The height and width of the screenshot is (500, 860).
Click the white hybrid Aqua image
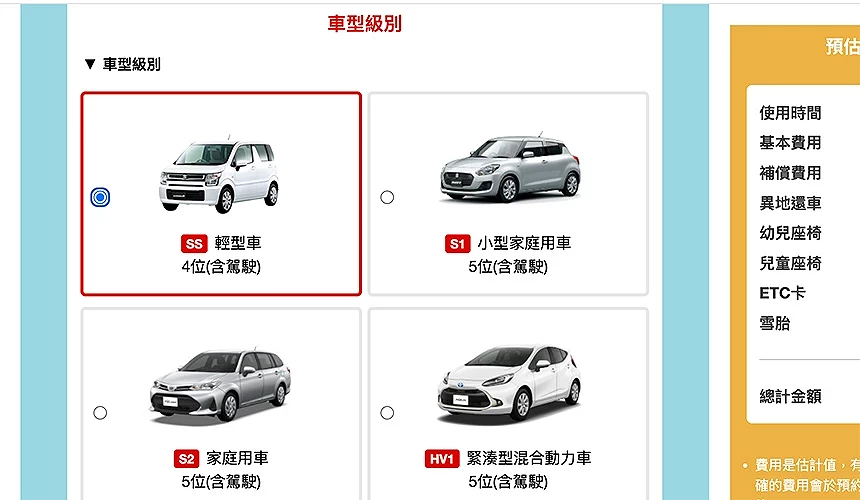click(x=509, y=383)
